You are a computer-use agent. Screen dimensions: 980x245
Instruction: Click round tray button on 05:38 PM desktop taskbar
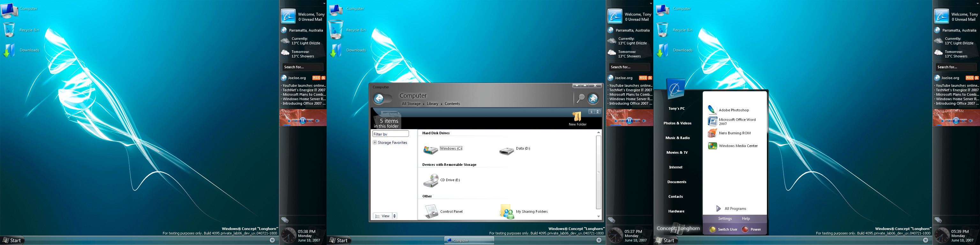[x=272, y=240]
